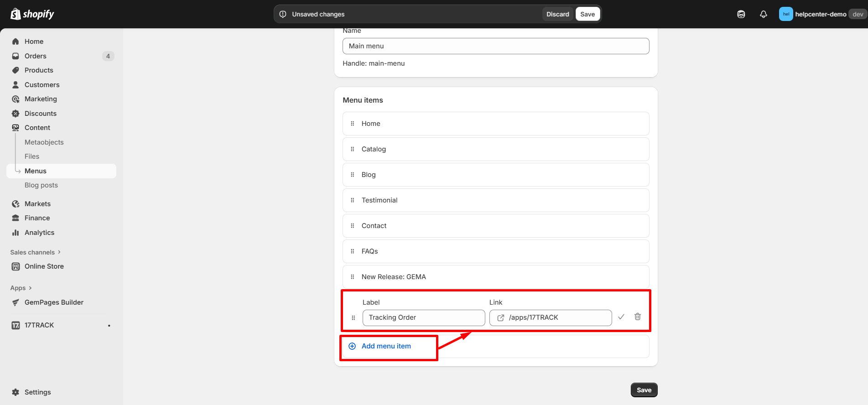The height and width of the screenshot is (405, 868).
Task: Open the notifications bell
Action: [x=763, y=14]
